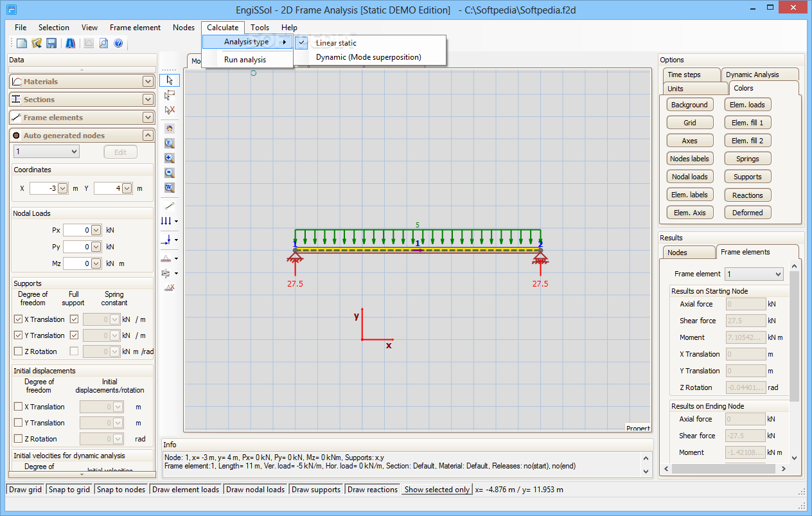Click the Py nodal load input field
Image resolution: width=812 pixels, height=516 pixels.
coord(76,247)
